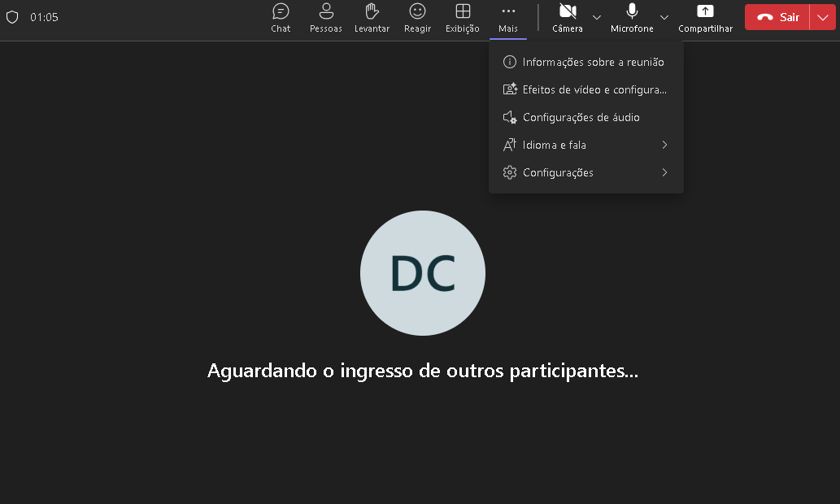
Task: Raise hand with Levantar button
Action: [x=372, y=18]
